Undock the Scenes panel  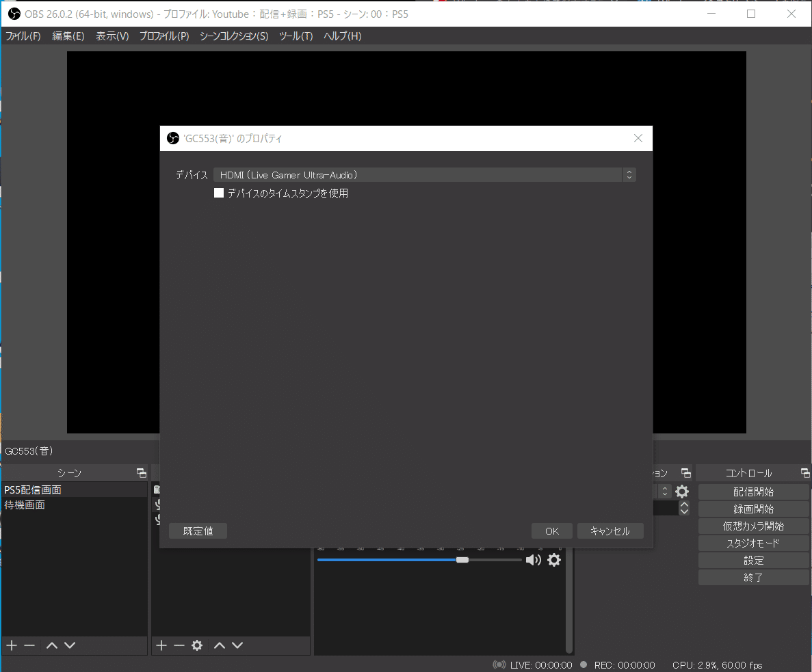[x=142, y=473]
